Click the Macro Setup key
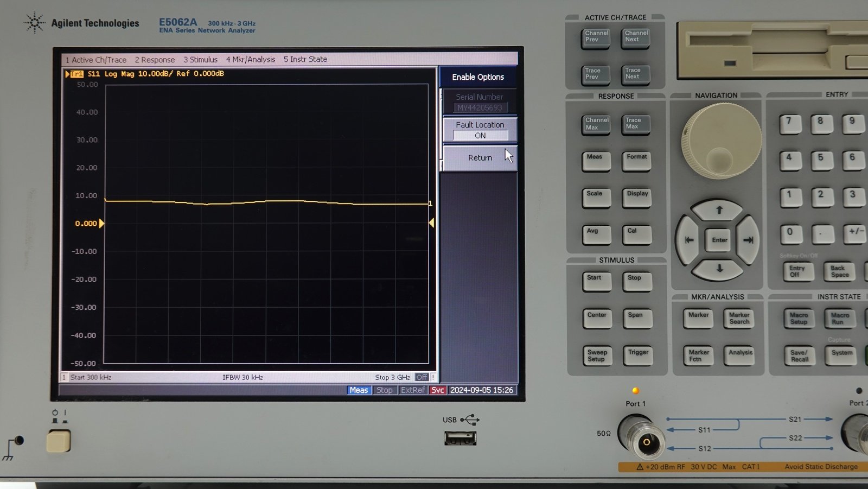 tap(799, 319)
